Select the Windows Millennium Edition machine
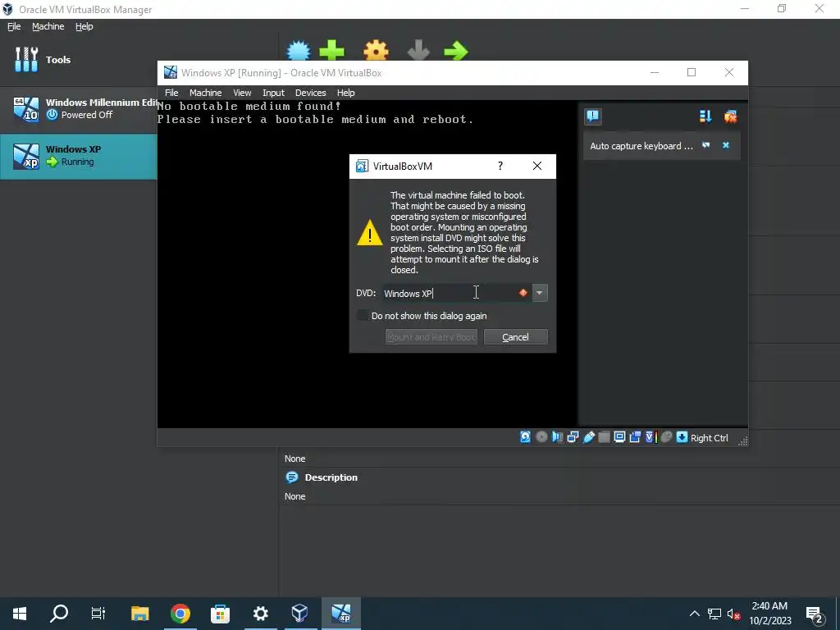This screenshot has width=840, height=630. click(x=78, y=109)
